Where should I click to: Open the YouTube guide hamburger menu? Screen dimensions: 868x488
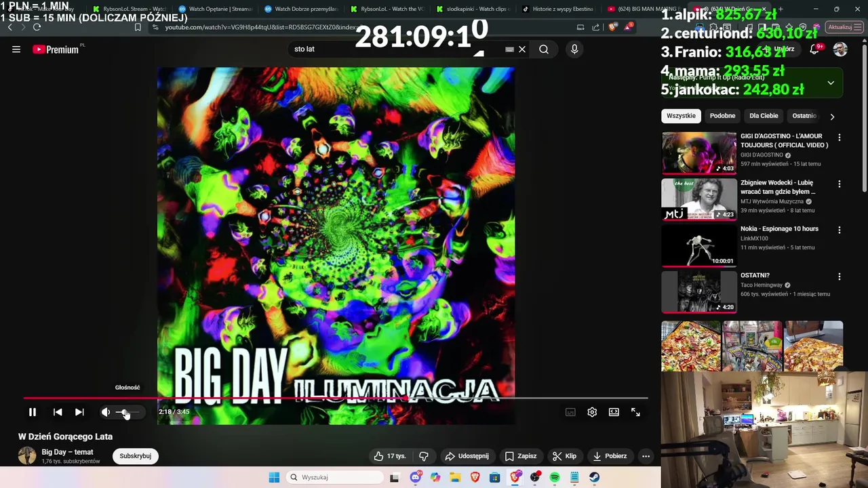coord(16,49)
